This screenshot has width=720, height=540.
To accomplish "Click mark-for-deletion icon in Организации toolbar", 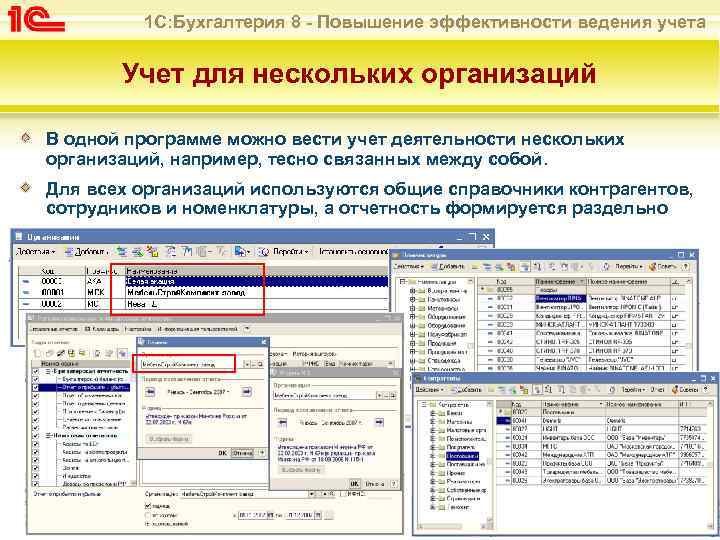I will coord(152,252).
